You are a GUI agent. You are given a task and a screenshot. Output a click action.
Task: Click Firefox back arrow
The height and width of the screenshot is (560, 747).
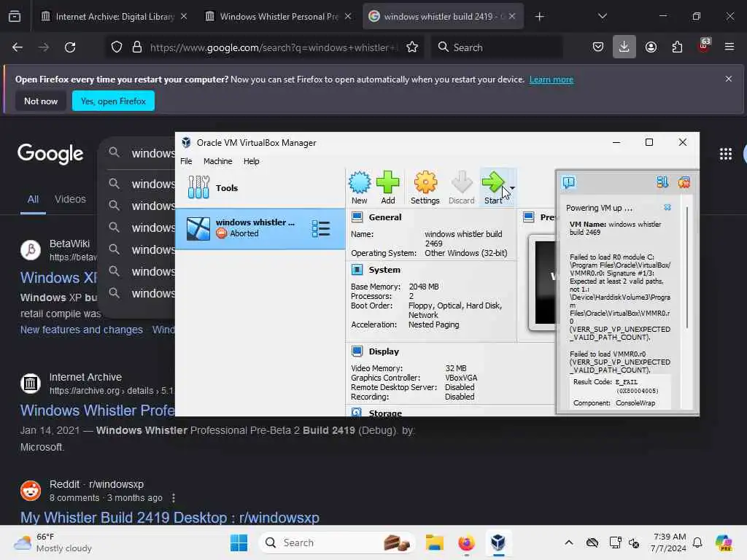tap(18, 47)
